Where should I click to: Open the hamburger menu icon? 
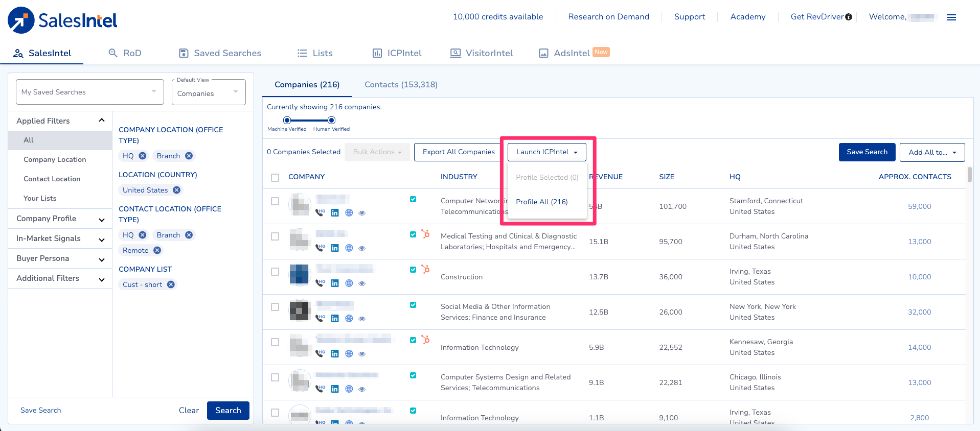click(951, 17)
